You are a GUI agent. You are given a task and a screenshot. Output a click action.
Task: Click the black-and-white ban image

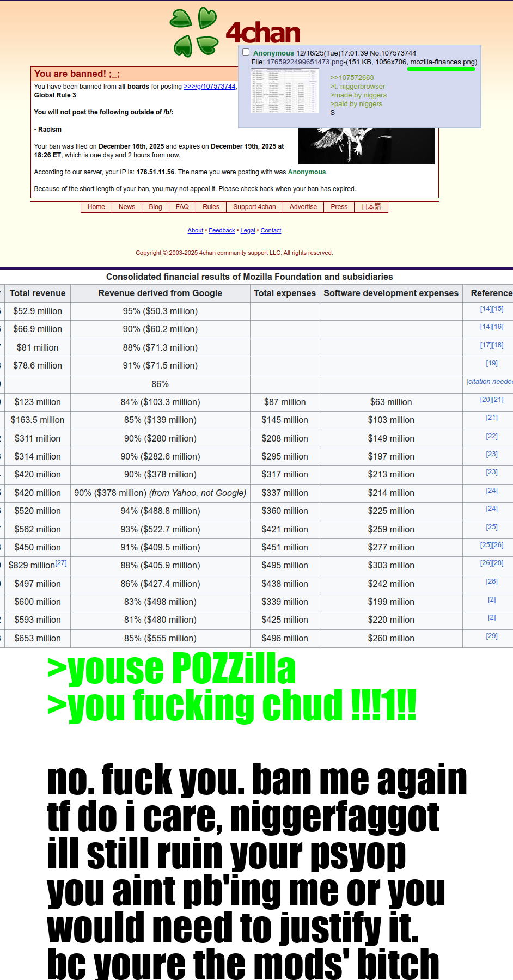pyautogui.click(x=367, y=146)
